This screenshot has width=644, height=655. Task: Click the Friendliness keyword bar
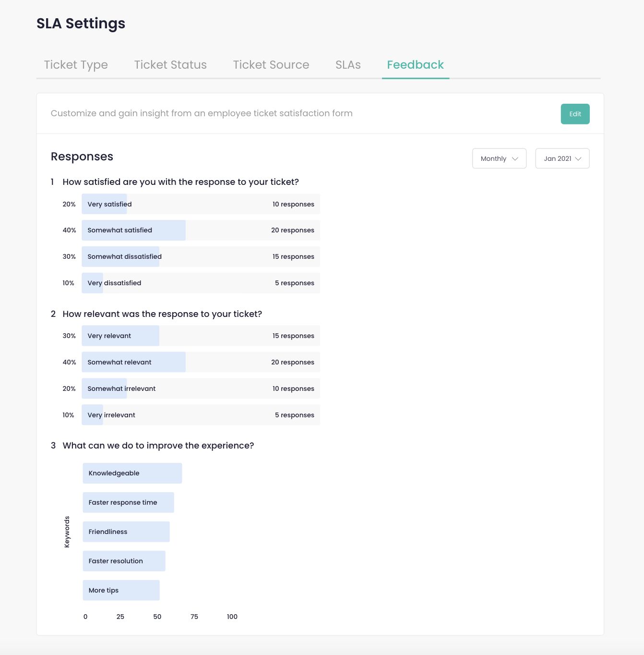(x=126, y=532)
